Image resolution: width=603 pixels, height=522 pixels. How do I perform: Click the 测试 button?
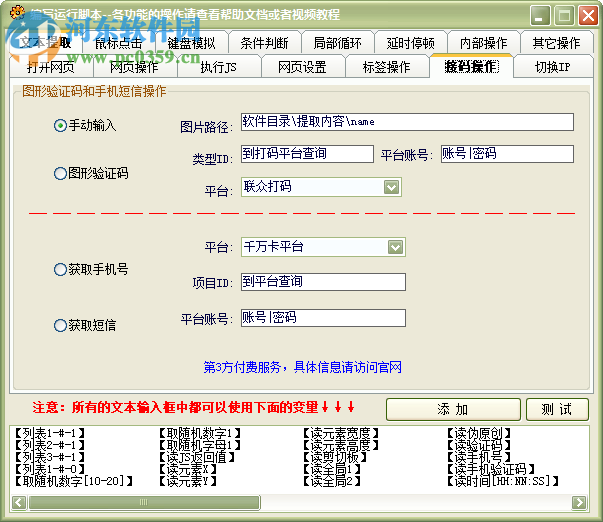coord(557,409)
